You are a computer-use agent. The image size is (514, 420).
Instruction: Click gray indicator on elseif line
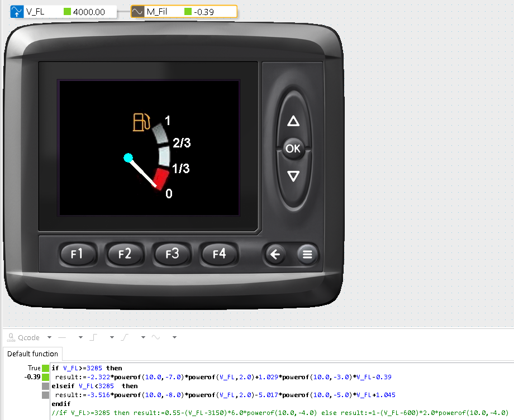(46, 386)
